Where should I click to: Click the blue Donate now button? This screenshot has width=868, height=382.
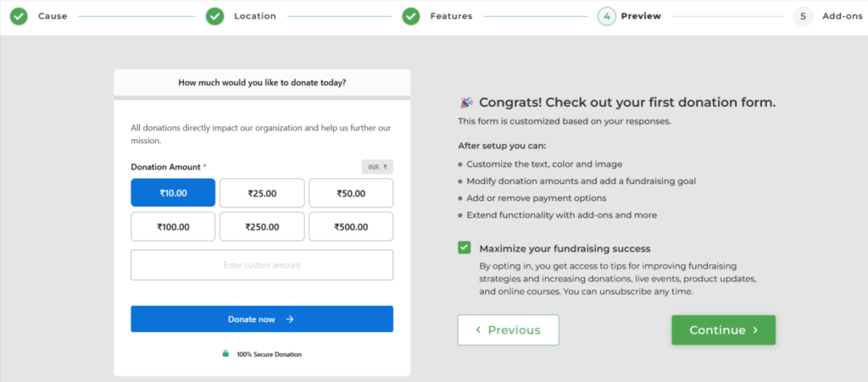click(x=262, y=319)
